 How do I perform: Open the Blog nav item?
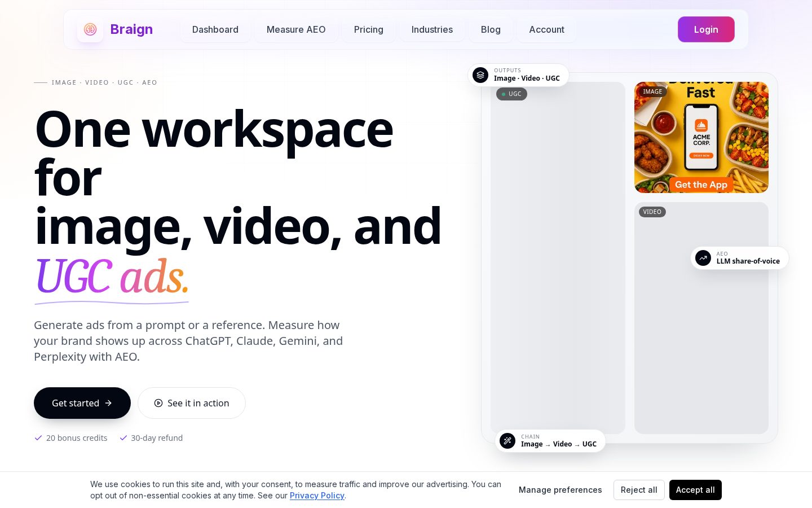click(491, 29)
